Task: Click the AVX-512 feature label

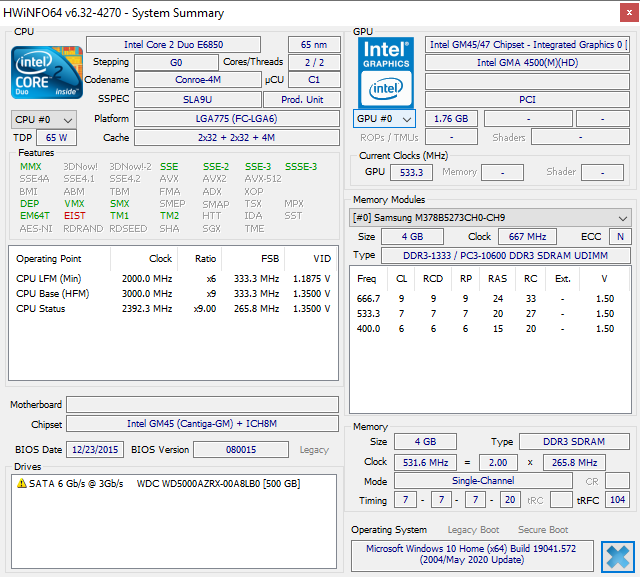Action: (x=263, y=179)
